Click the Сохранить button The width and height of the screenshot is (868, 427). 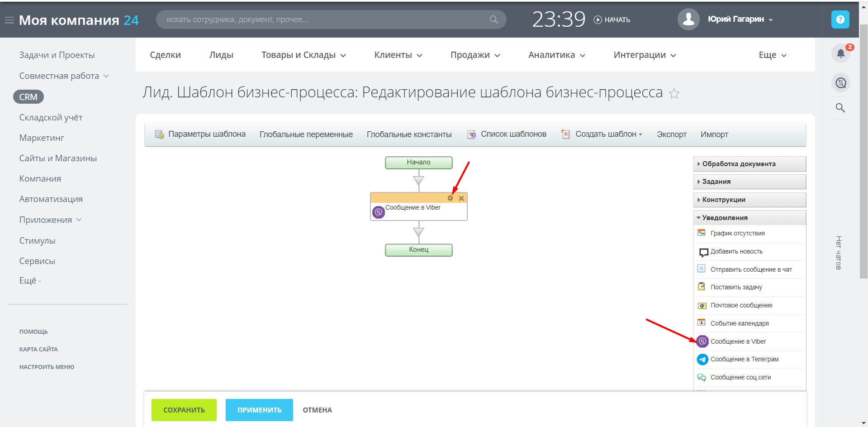pos(184,410)
